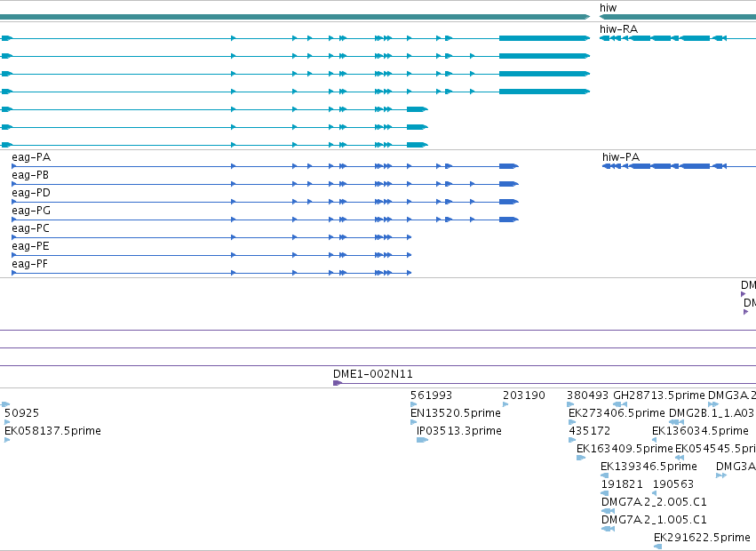The height and width of the screenshot is (551, 756).
Task: Click the EN13520.5prime label
Action: pyautogui.click(x=456, y=413)
